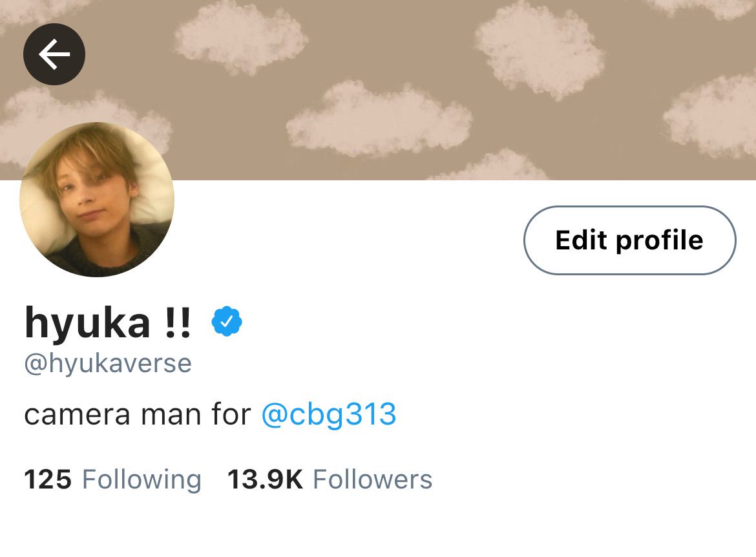Click the 13.9K followers count number

[x=265, y=479]
